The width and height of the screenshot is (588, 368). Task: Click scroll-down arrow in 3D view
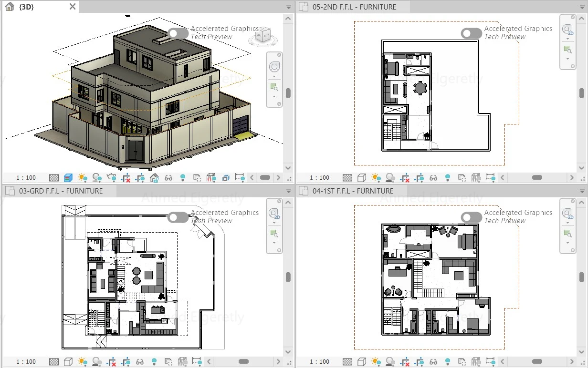[288, 168]
